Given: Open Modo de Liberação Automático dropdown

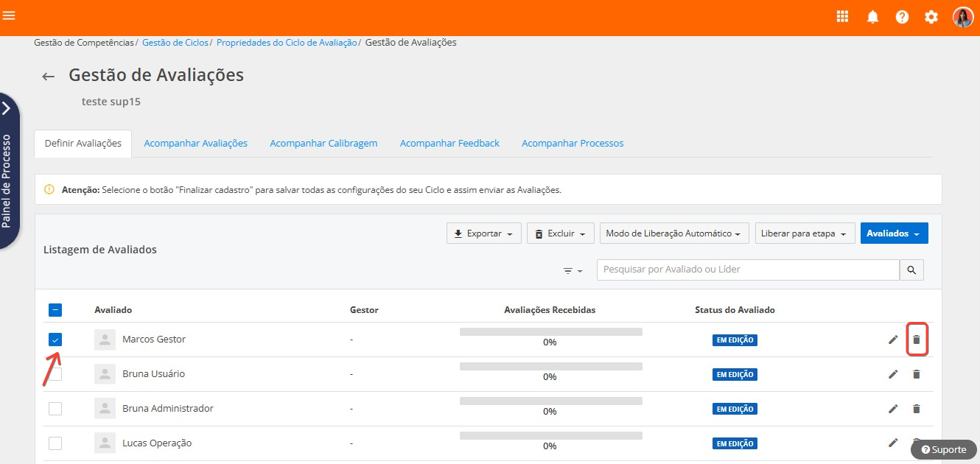Looking at the screenshot, I should [x=673, y=233].
